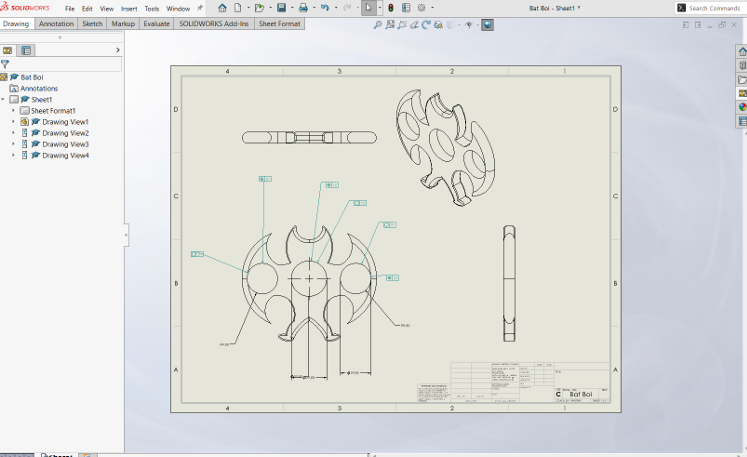Open the Options gear icon
The image size is (747, 457).
pos(420,8)
